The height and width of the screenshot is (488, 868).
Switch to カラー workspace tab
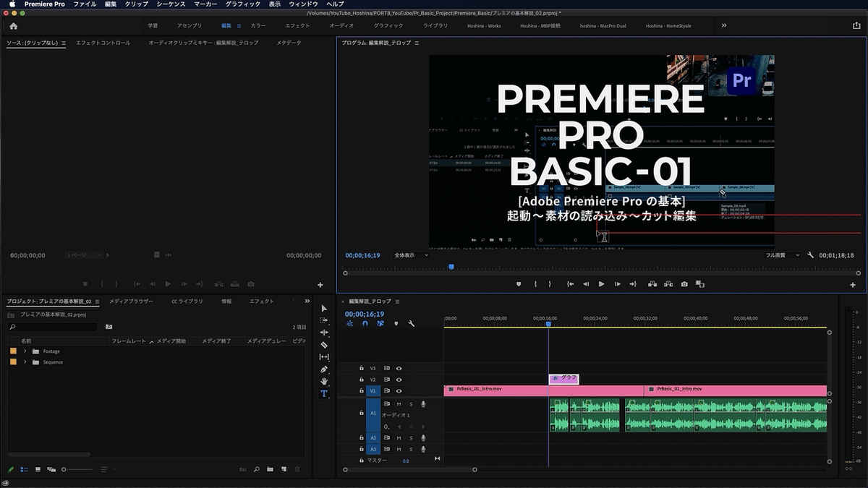point(258,25)
